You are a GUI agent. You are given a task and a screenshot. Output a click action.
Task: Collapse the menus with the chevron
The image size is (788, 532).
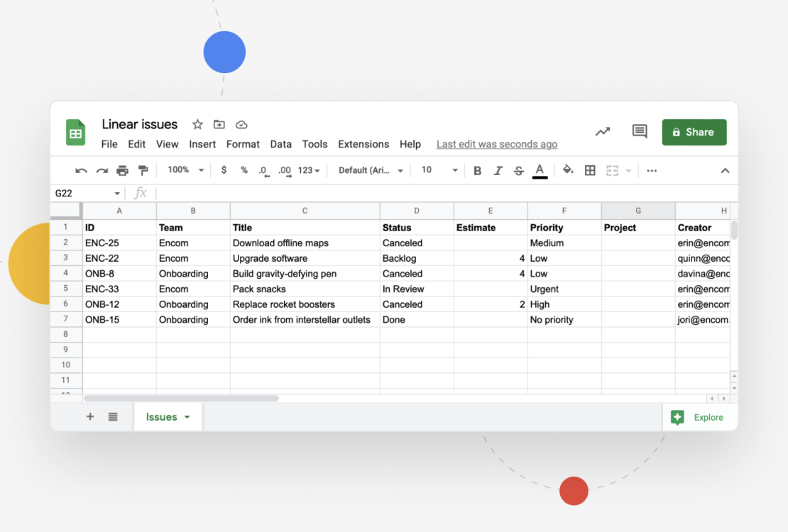point(725,171)
